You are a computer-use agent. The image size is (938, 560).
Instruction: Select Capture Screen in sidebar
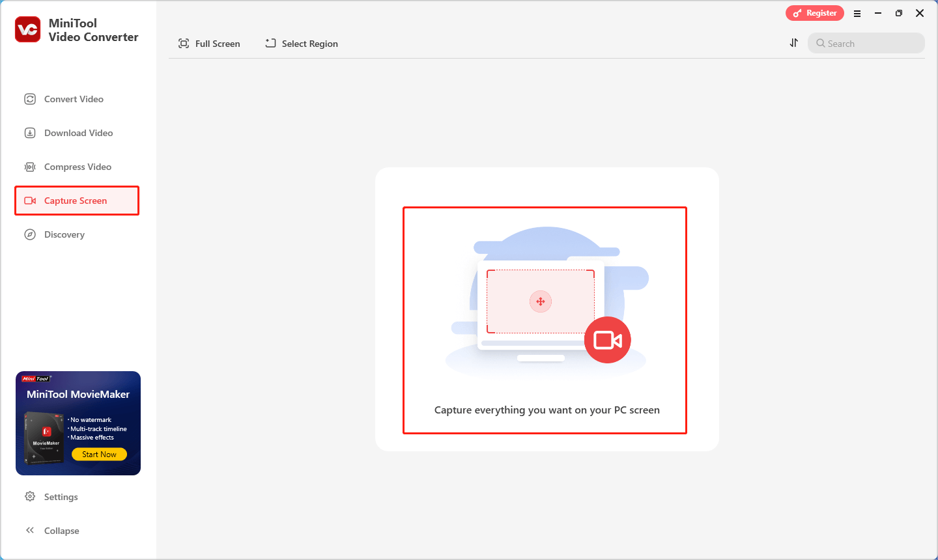pos(77,201)
